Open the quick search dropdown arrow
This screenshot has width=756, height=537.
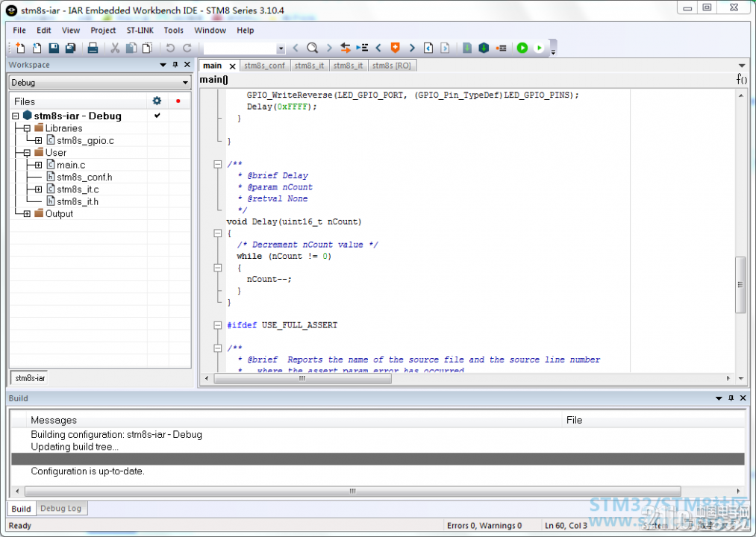[x=281, y=48]
